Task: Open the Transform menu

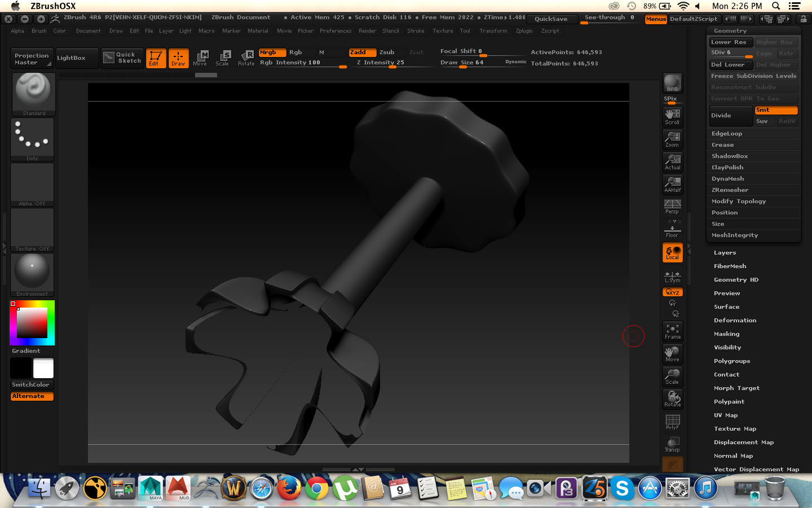Action: pos(493,31)
